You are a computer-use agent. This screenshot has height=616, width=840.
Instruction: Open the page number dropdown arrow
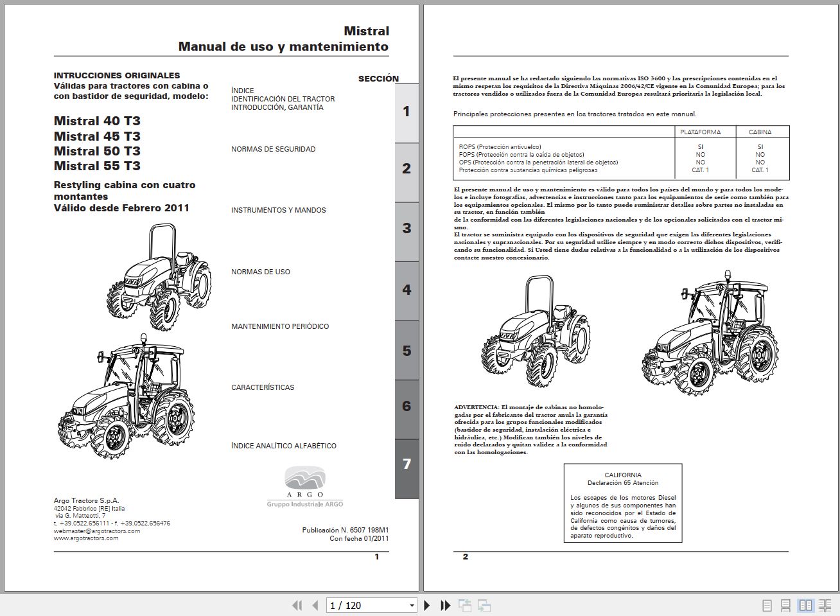412,606
